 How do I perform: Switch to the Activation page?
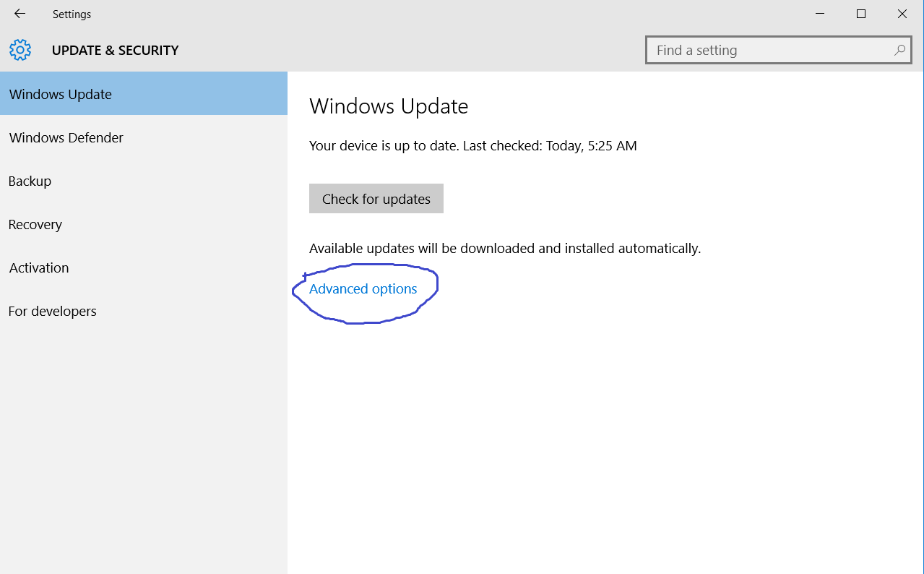coord(144,267)
